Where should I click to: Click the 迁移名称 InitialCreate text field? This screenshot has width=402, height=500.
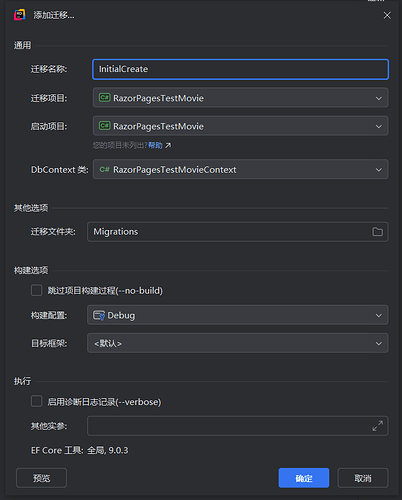240,69
